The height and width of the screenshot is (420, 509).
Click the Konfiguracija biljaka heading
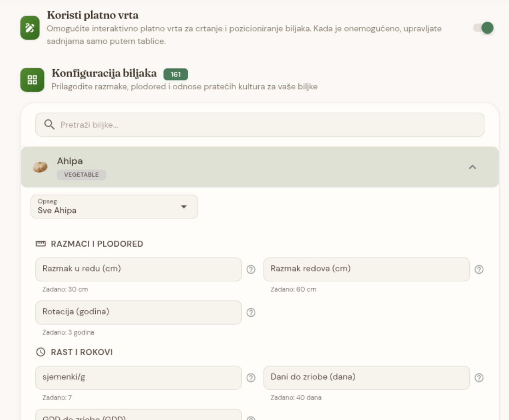point(104,73)
